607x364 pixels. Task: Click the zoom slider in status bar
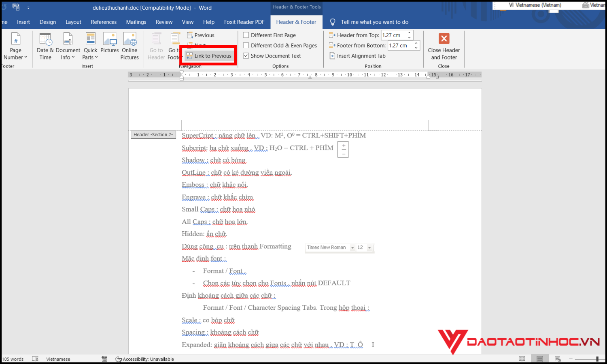[597, 359]
